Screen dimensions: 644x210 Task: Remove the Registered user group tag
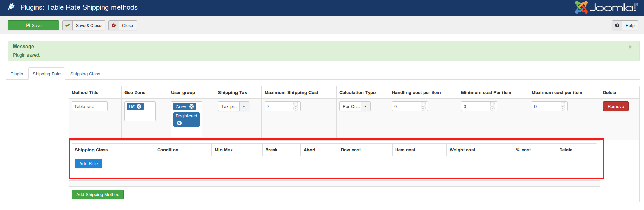coord(179,123)
